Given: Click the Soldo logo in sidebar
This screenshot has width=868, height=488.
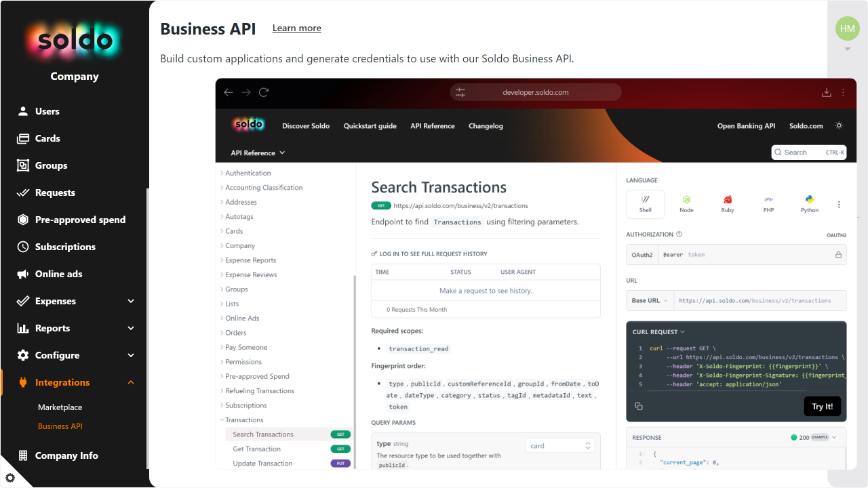Looking at the screenshot, I should click(75, 41).
